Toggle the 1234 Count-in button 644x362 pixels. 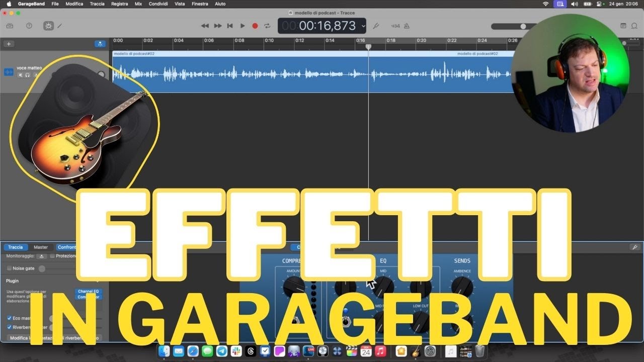(395, 26)
